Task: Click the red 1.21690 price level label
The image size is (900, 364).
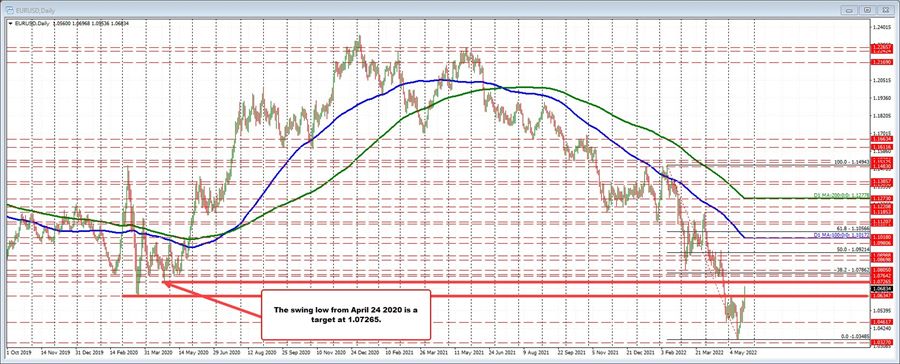Action: pyautogui.click(x=882, y=61)
